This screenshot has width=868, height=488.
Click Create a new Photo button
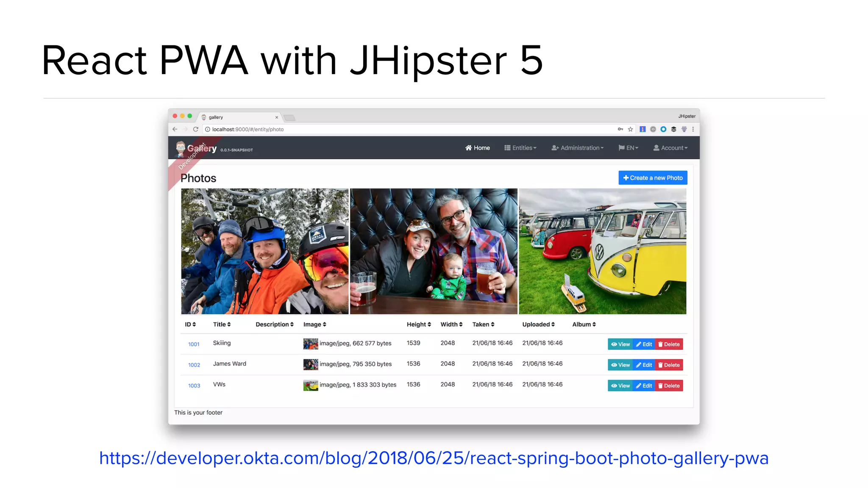click(653, 178)
